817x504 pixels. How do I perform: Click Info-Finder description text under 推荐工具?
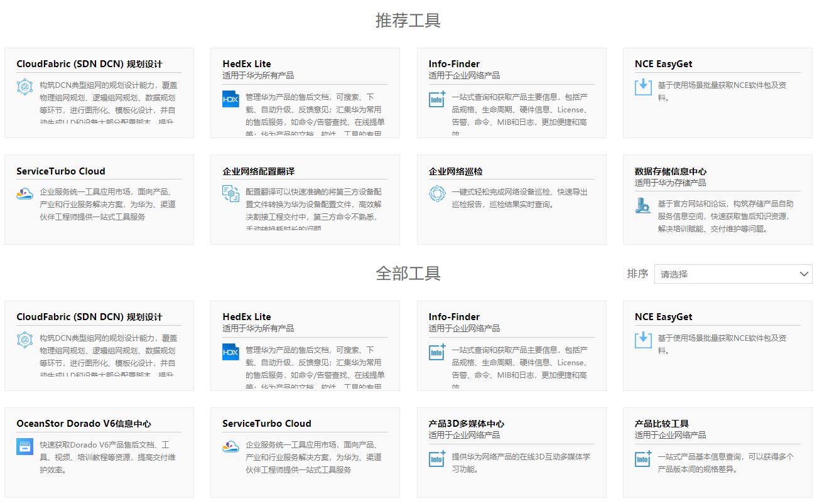click(x=520, y=113)
